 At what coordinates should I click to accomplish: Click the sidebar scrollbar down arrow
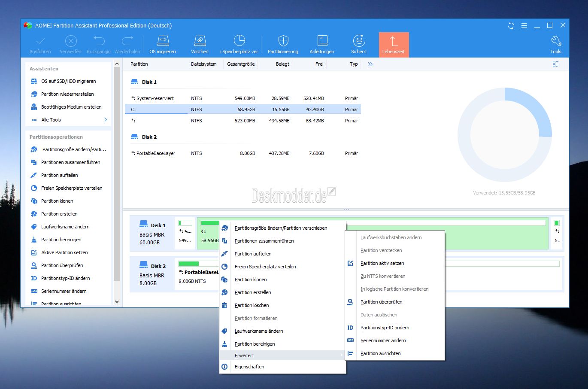[117, 302]
